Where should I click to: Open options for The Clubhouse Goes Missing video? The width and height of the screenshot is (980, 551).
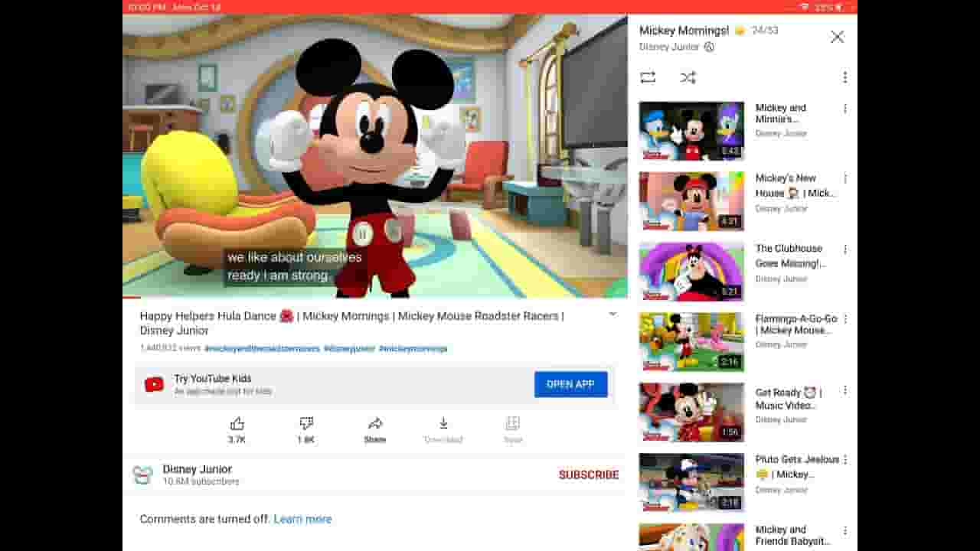click(x=844, y=249)
